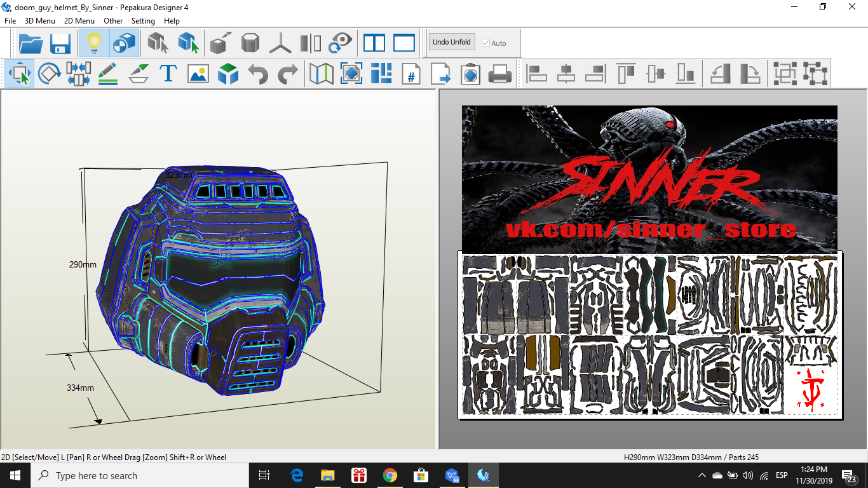Click the Undo arrow icon
Image resolution: width=868 pixels, height=488 pixels.
[x=258, y=74]
